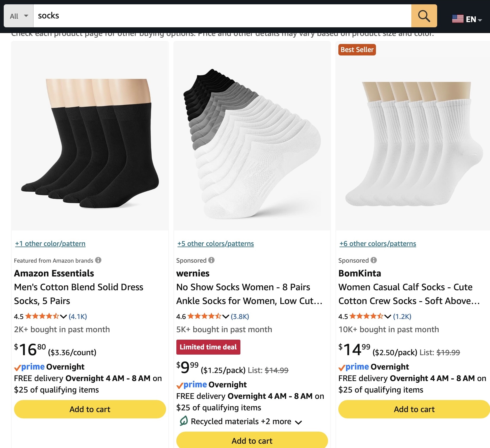Click the info icon next to BomKinta Sponsored
This screenshot has height=448, width=490.
(x=373, y=260)
